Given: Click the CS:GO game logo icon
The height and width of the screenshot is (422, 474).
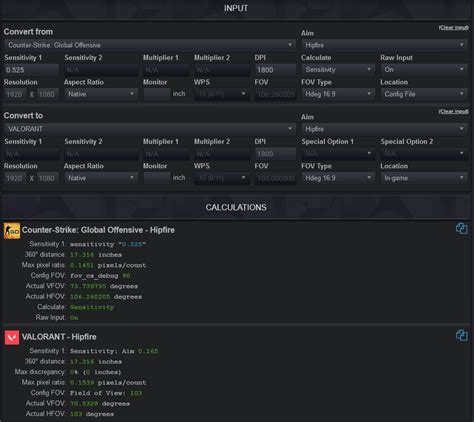Looking at the screenshot, I should coord(12,231).
